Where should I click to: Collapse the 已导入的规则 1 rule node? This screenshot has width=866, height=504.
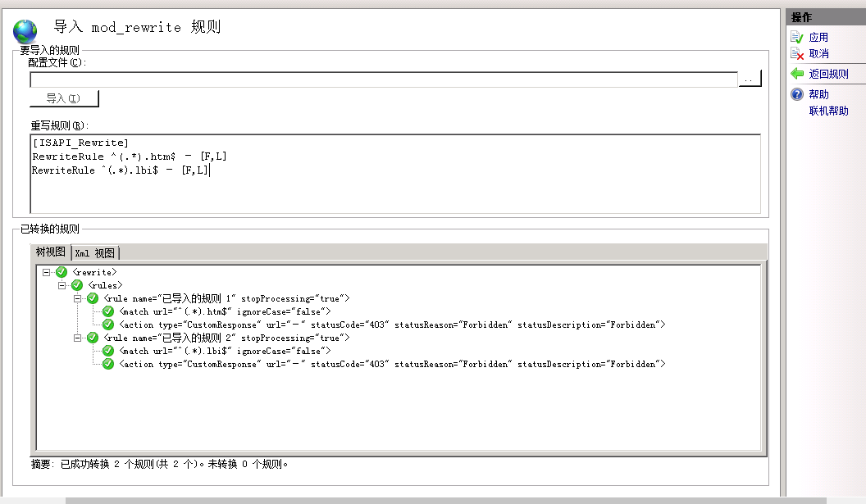click(78, 298)
